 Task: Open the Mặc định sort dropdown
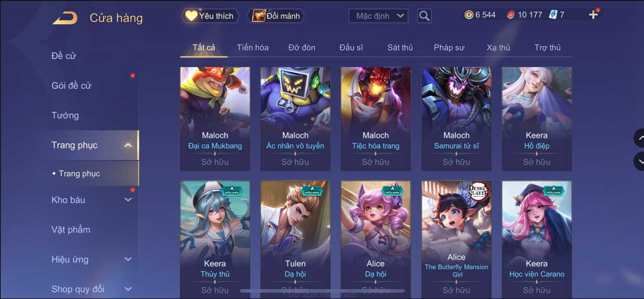[378, 16]
